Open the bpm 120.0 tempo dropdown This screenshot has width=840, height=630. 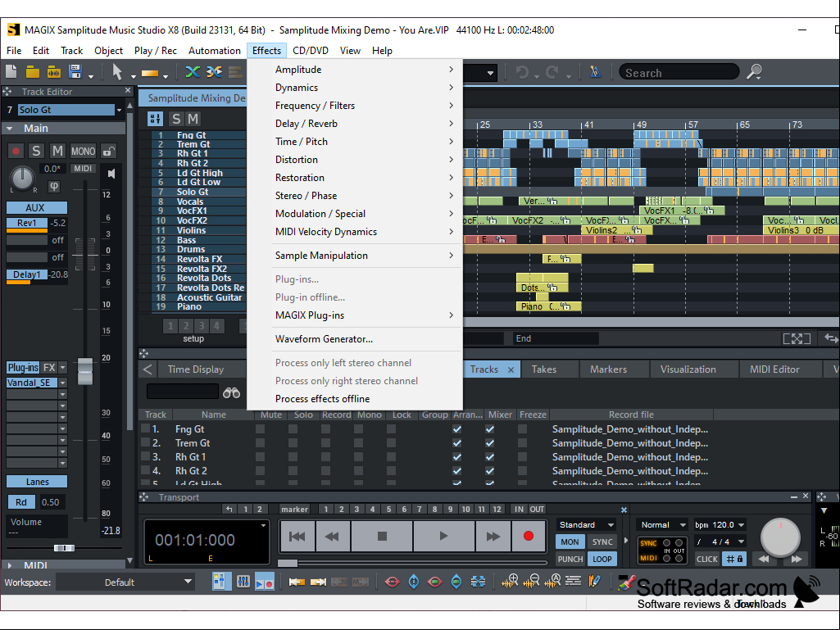pyautogui.click(x=742, y=525)
